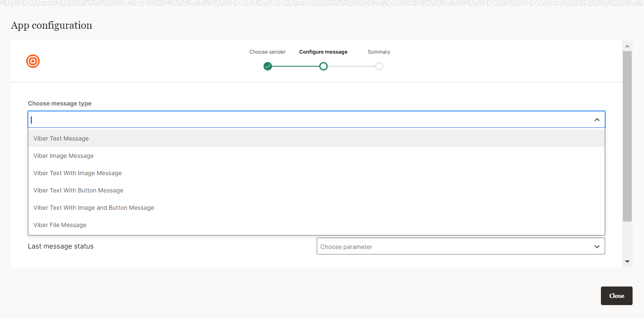Select Viber File Message option
This screenshot has width=644, height=319.
(317, 225)
